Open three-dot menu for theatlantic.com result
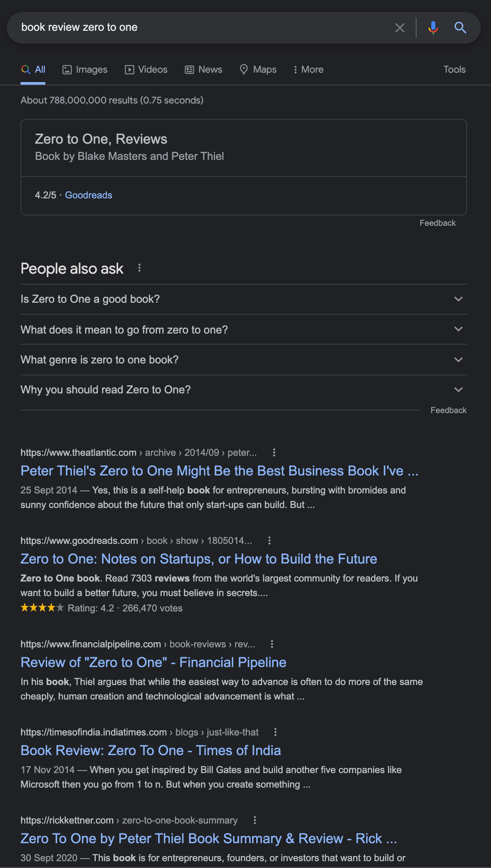The height and width of the screenshot is (868, 491). tap(274, 452)
